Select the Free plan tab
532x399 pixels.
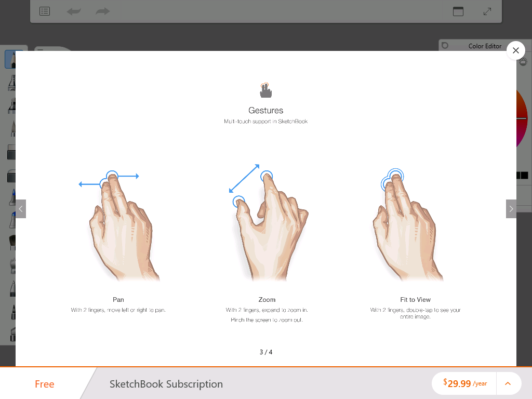tap(45, 384)
